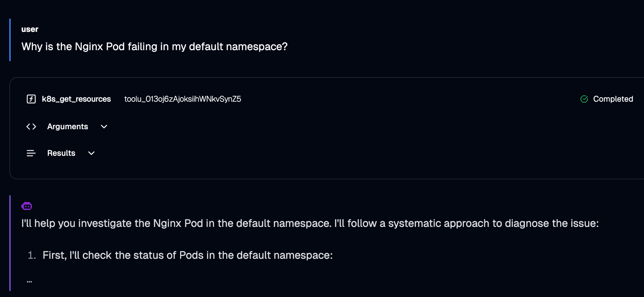Image resolution: width=644 pixels, height=297 pixels.
Task: Expand the Arguments chevron arrow
Action: [x=104, y=127]
